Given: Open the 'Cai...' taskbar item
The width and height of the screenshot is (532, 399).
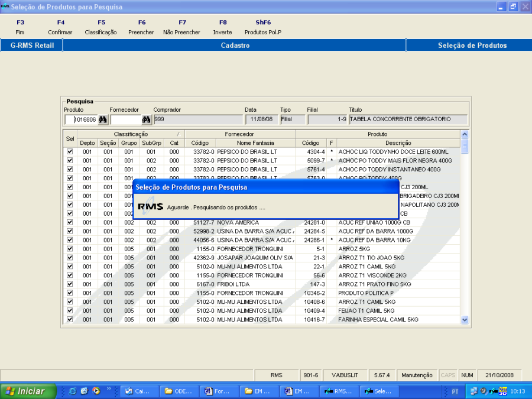Looking at the screenshot, I should coord(138,391).
